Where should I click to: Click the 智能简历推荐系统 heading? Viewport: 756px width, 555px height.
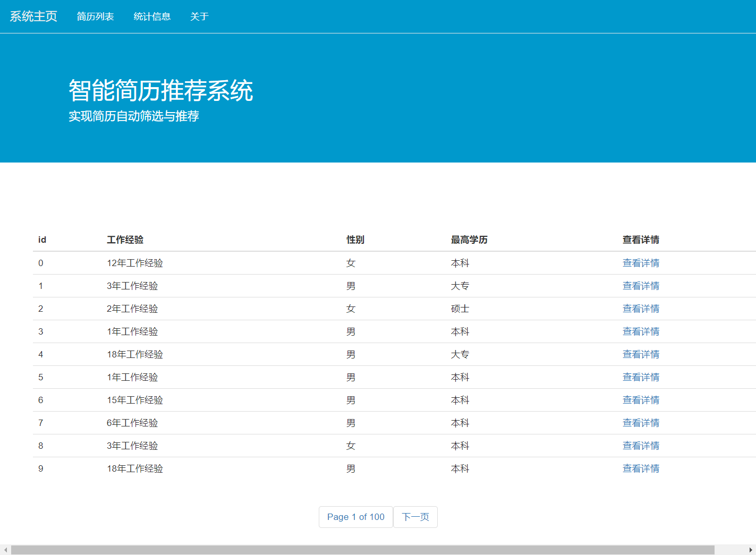pyautogui.click(x=161, y=90)
